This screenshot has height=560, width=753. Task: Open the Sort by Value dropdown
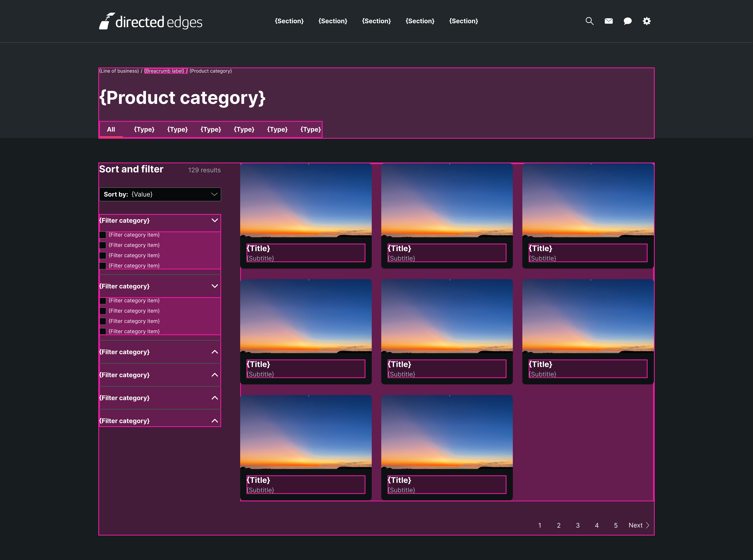coord(160,194)
